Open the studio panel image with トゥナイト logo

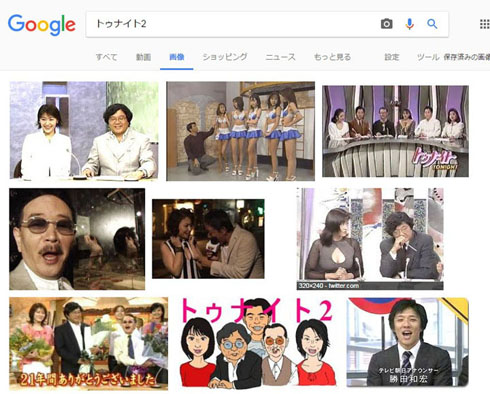(x=395, y=131)
